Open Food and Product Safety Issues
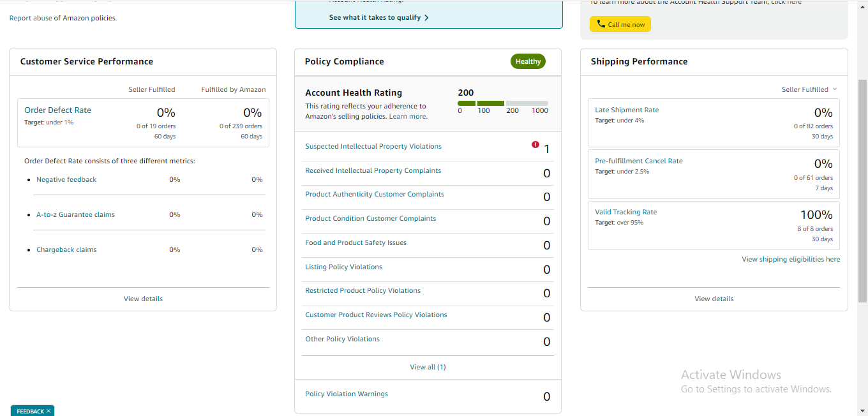Viewport: 868px width, 416px height. [355, 242]
